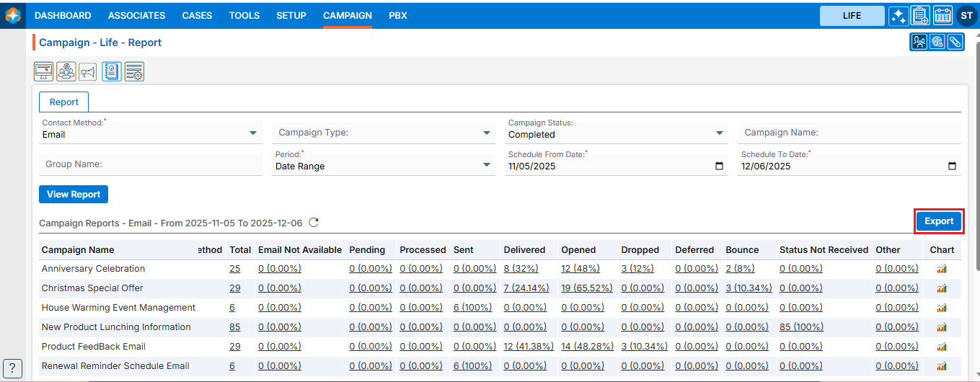Open the list settings gear icon
The width and height of the screenshot is (980, 382).
[134, 71]
